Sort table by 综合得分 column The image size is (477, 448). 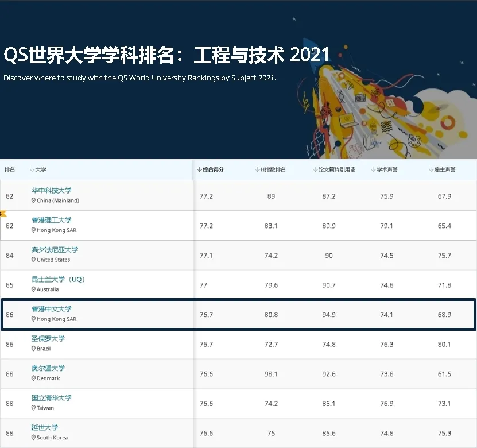pyautogui.click(x=210, y=170)
